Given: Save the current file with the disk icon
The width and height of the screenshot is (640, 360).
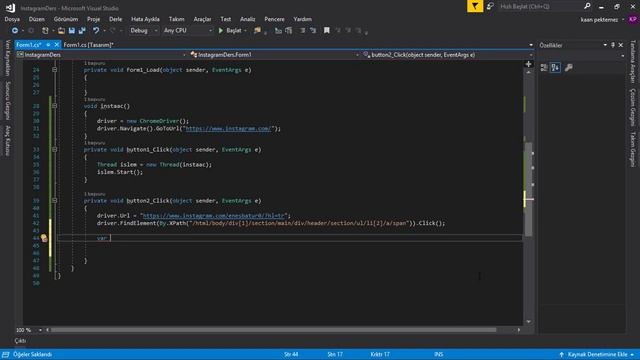Looking at the screenshot, I should click(x=72, y=31).
